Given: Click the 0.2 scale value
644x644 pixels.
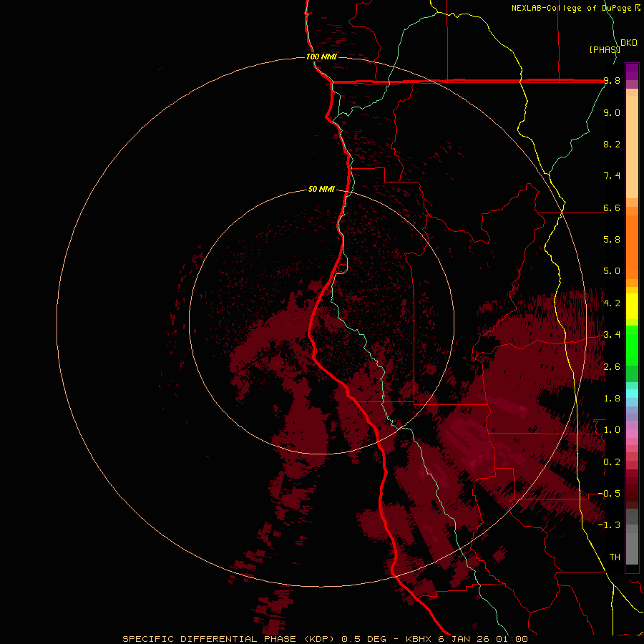Looking at the screenshot, I should click(612, 462).
